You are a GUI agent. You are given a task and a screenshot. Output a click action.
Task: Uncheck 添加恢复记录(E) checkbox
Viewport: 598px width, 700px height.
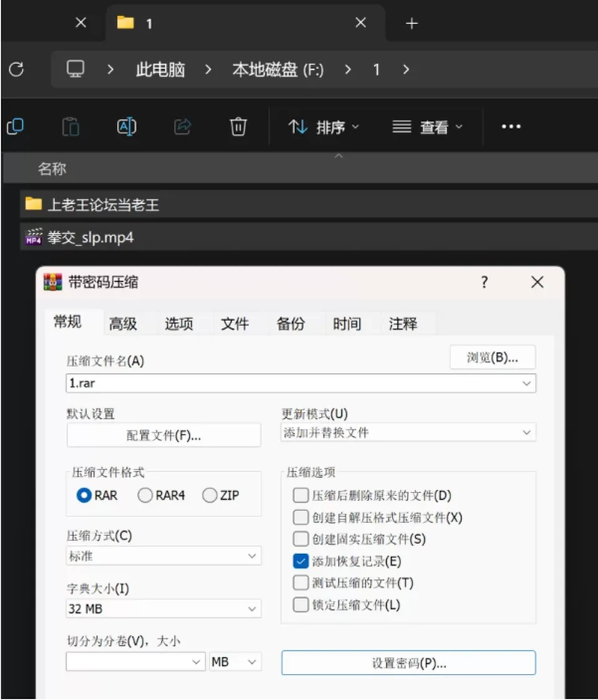tap(301, 561)
